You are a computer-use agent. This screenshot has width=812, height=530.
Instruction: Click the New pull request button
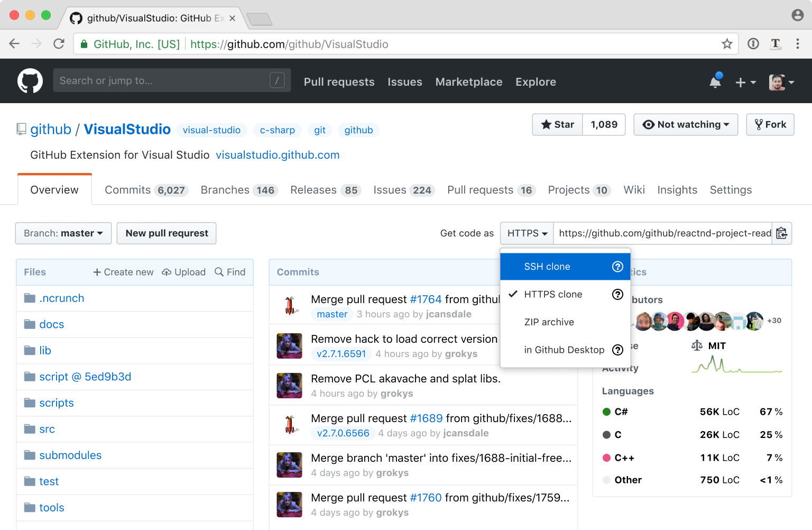[x=167, y=233]
